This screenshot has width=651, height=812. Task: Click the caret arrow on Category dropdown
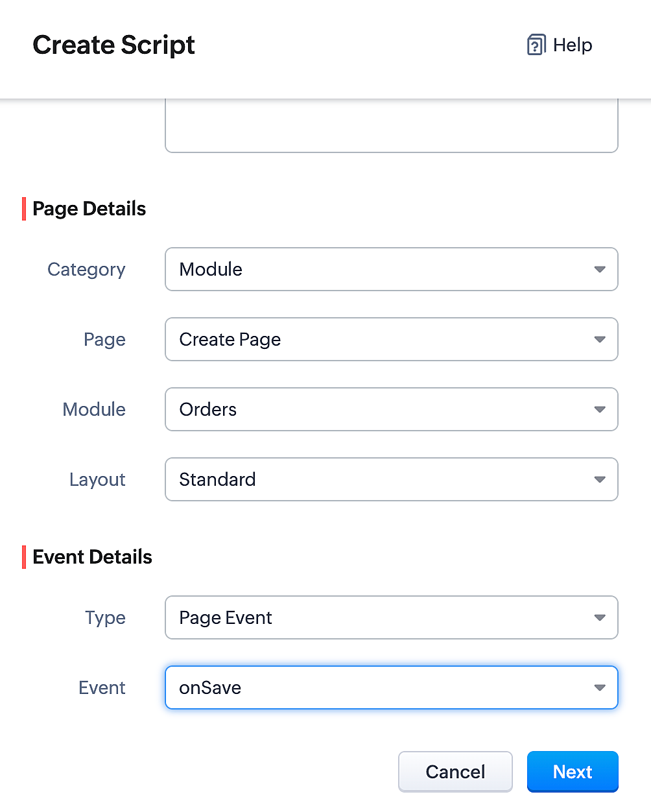tap(600, 269)
